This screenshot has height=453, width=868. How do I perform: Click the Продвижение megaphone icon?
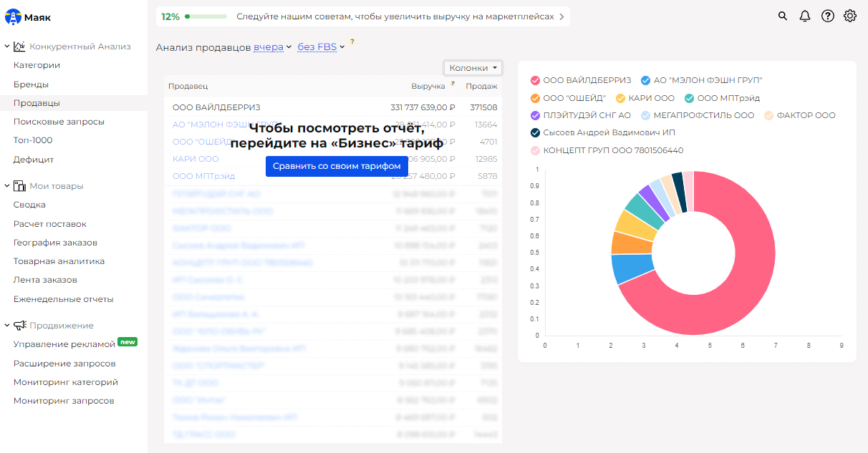pos(19,326)
